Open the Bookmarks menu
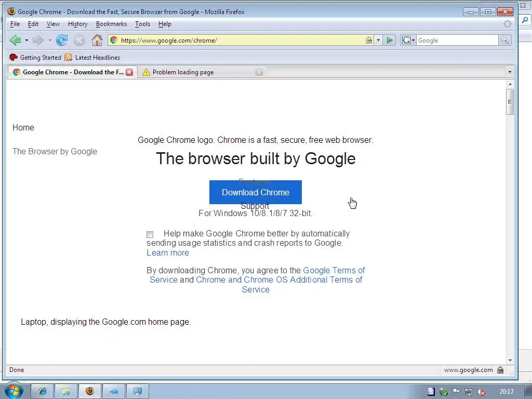Image resolution: width=532 pixels, height=399 pixels. point(111,24)
